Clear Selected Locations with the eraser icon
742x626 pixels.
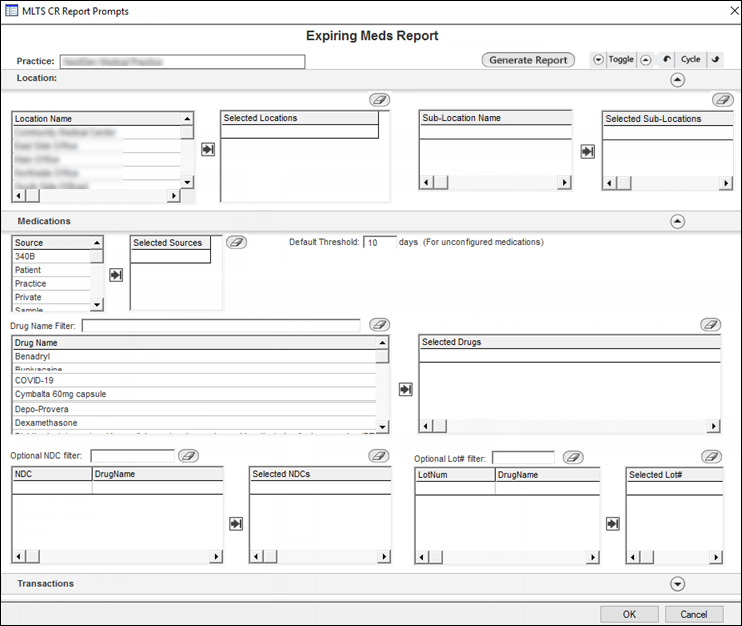[x=380, y=100]
